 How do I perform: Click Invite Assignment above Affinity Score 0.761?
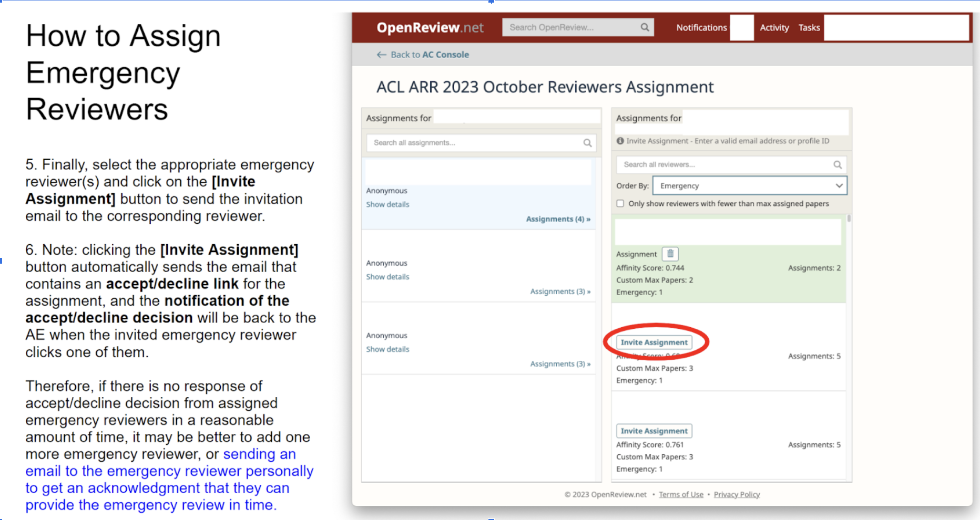654,431
